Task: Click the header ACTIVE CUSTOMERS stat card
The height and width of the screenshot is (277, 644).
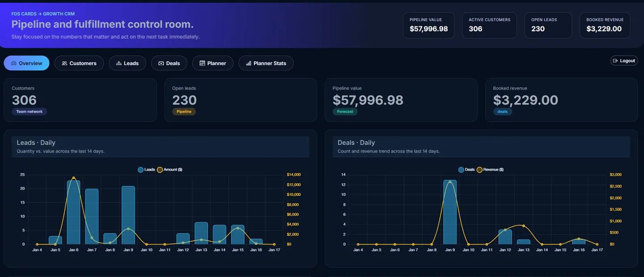Action: point(490,25)
